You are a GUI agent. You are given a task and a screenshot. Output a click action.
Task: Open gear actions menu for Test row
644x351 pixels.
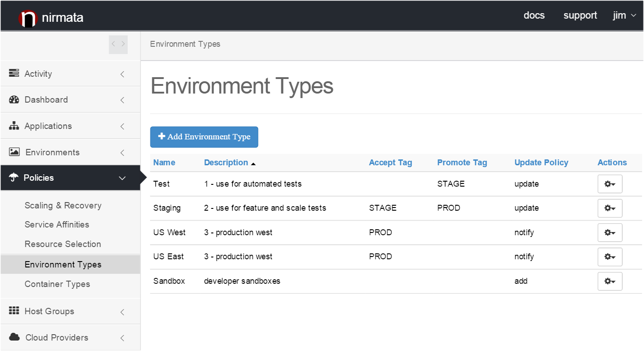pos(609,184)
